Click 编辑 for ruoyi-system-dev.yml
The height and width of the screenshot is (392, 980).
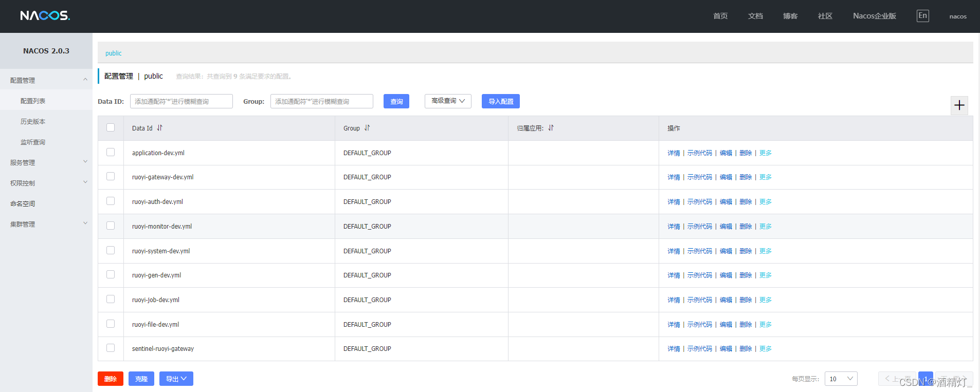tap(726, 251)
